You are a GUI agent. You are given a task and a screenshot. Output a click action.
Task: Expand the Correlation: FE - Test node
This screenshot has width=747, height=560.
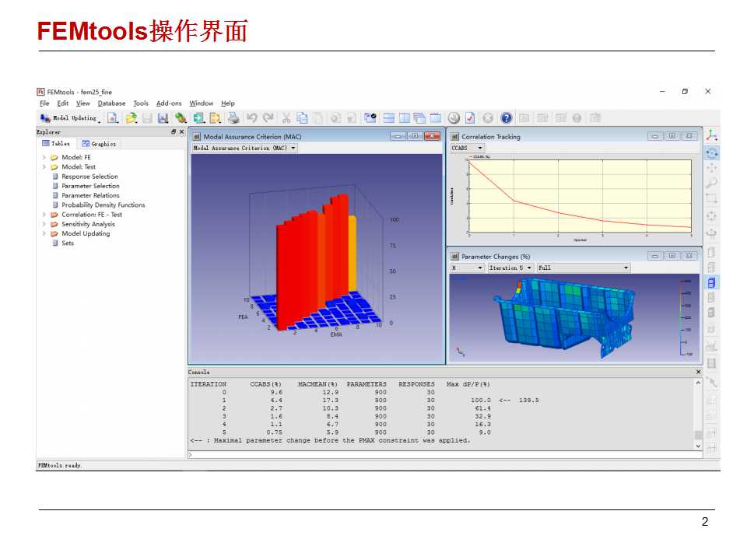(x=44, y=215)
